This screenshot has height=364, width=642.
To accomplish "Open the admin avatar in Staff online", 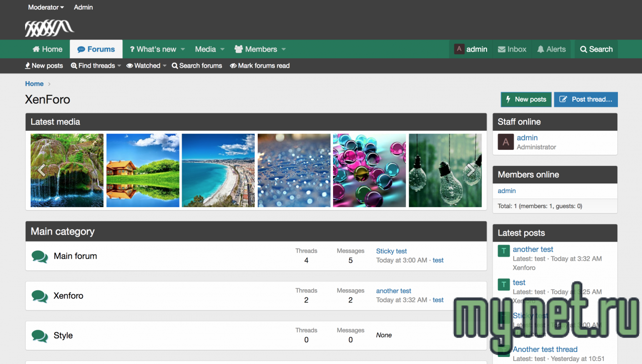I will [506, 142].
